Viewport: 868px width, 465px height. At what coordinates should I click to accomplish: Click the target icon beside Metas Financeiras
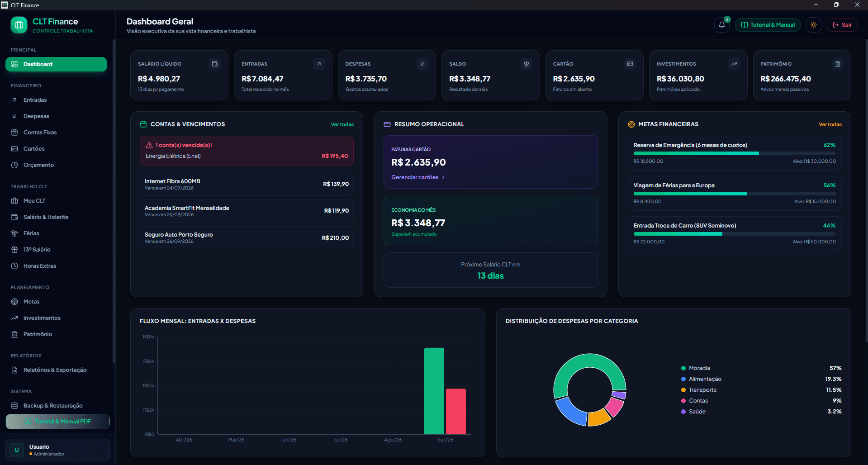point(631,124)
